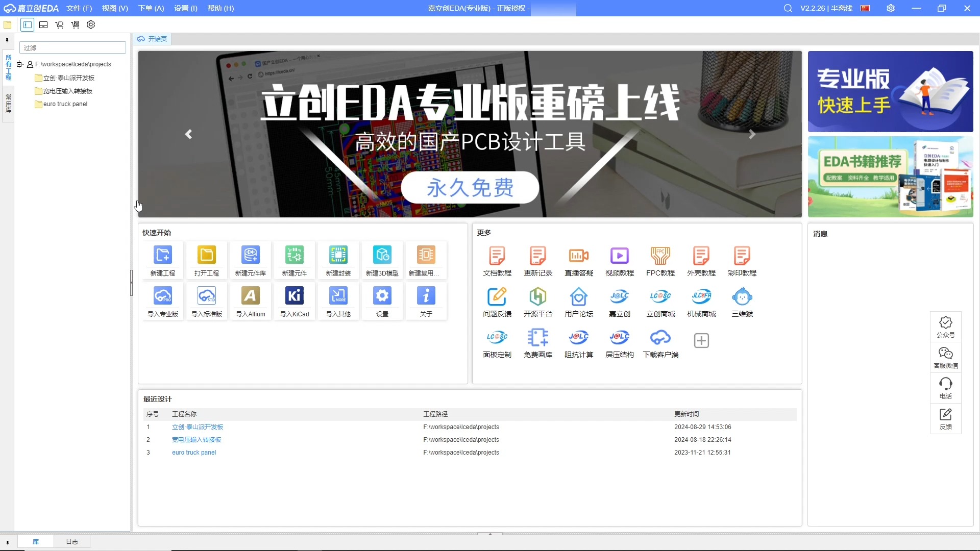Switch to the 库 bottom tab

point(36,541)
